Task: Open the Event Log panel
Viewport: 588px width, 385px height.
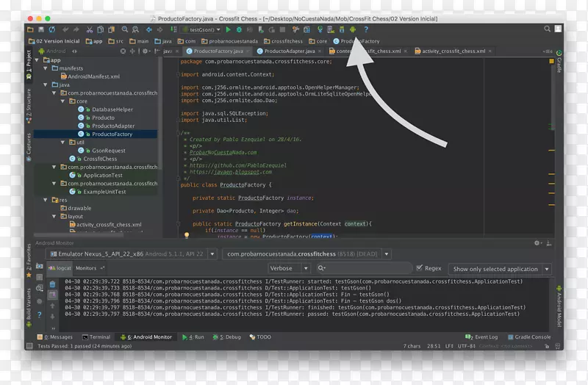Action: (x=486, y=337)
